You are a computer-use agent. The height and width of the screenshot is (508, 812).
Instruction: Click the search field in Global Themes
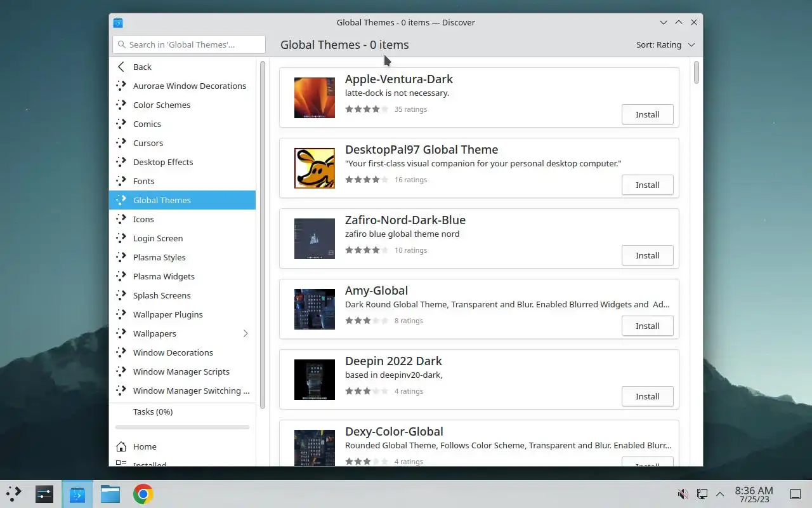[189, 44]
